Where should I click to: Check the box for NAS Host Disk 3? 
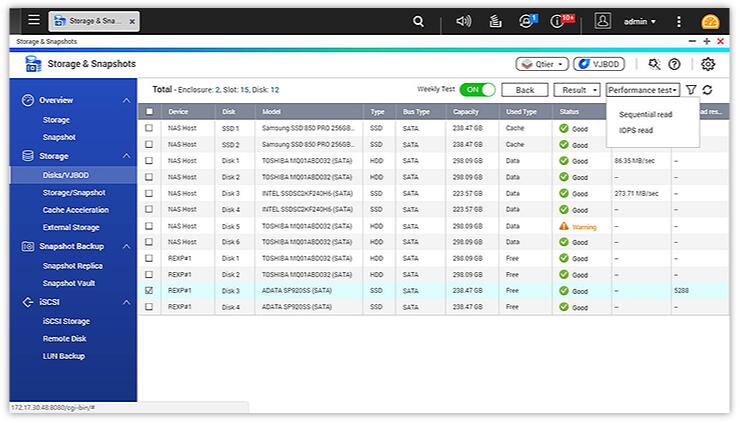[x=149, y=193]
